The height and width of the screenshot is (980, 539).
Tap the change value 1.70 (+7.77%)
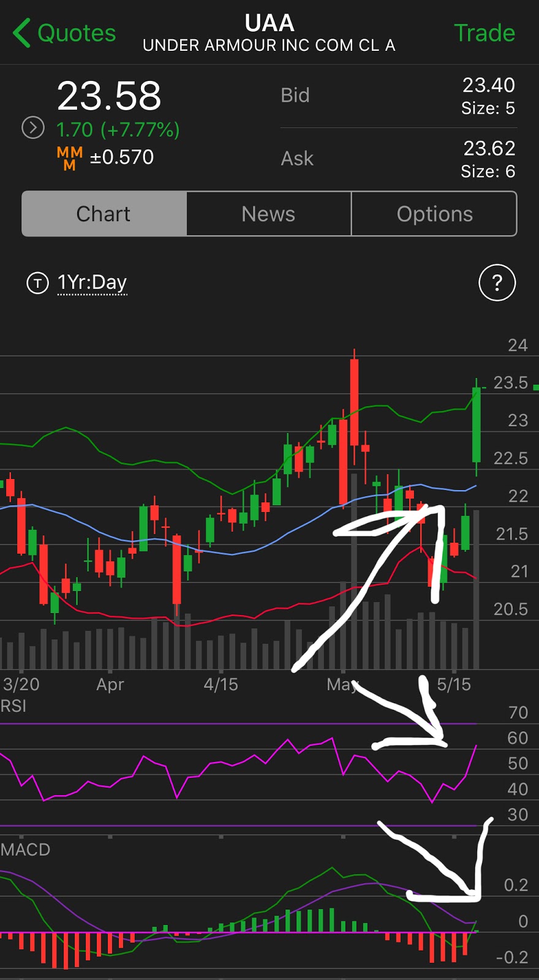pos(118,130)
